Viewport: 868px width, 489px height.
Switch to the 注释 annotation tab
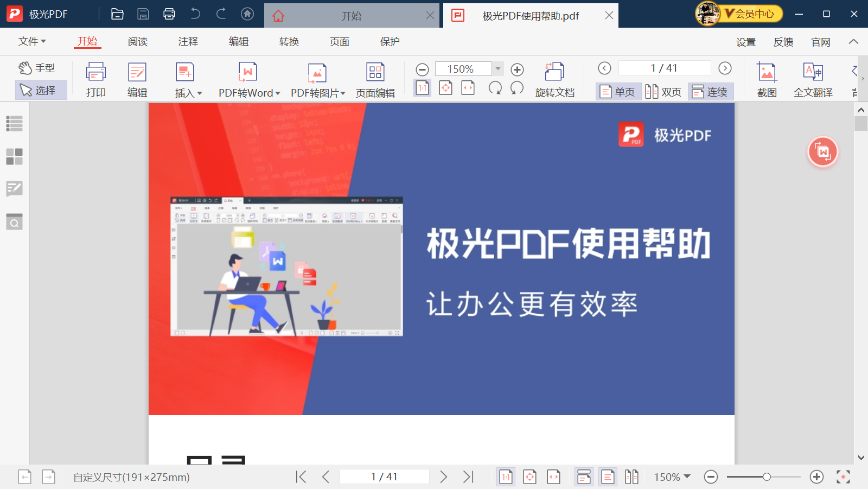point(188,41)
